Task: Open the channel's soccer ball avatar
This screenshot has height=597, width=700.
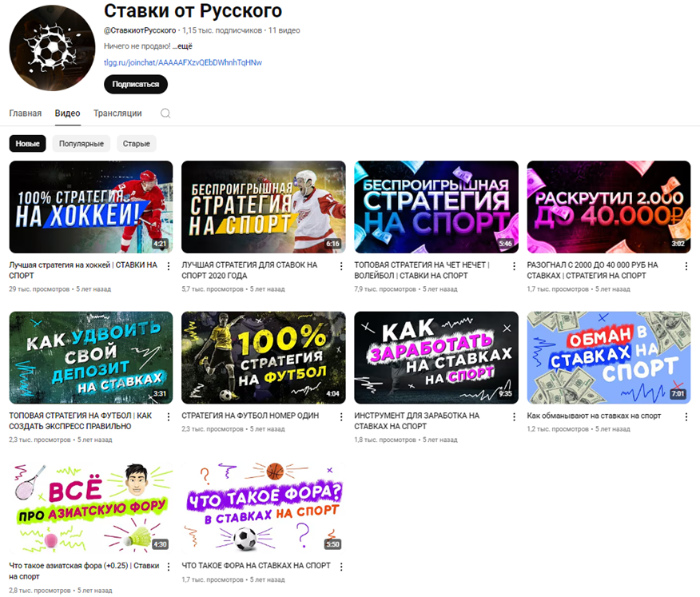Action: click(x=52, y=48)
